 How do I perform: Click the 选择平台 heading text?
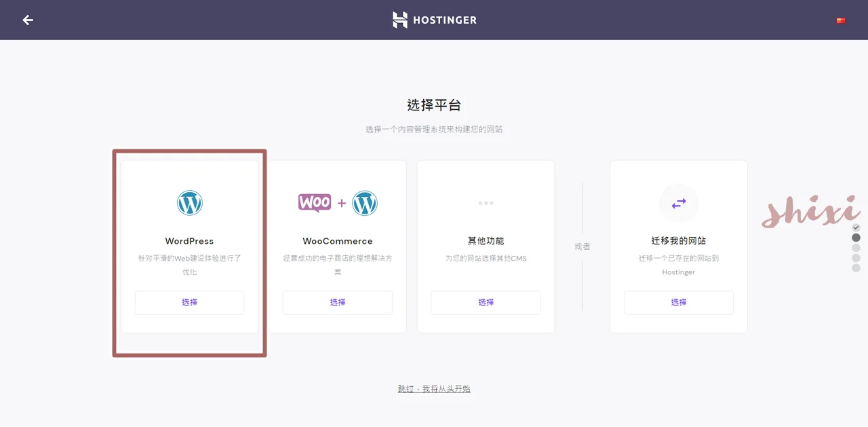coord(434,105)
